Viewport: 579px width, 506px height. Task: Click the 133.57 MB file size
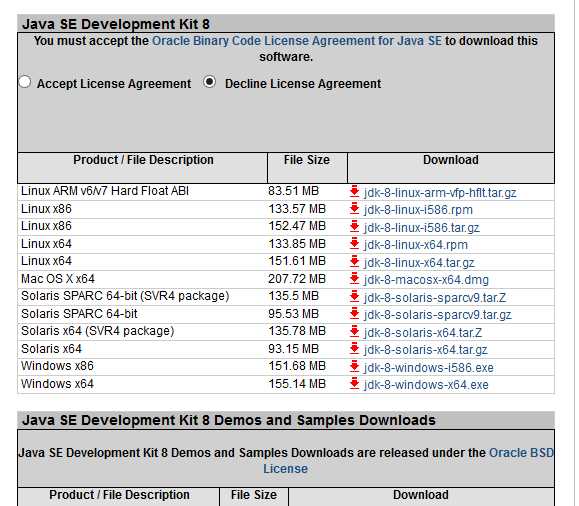(297, 209)
